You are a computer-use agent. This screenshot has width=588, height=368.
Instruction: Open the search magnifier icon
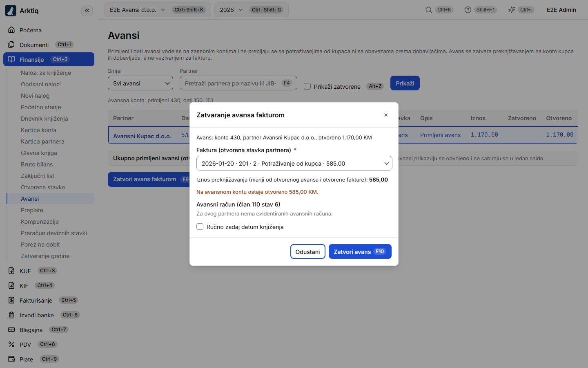[429, 10]
